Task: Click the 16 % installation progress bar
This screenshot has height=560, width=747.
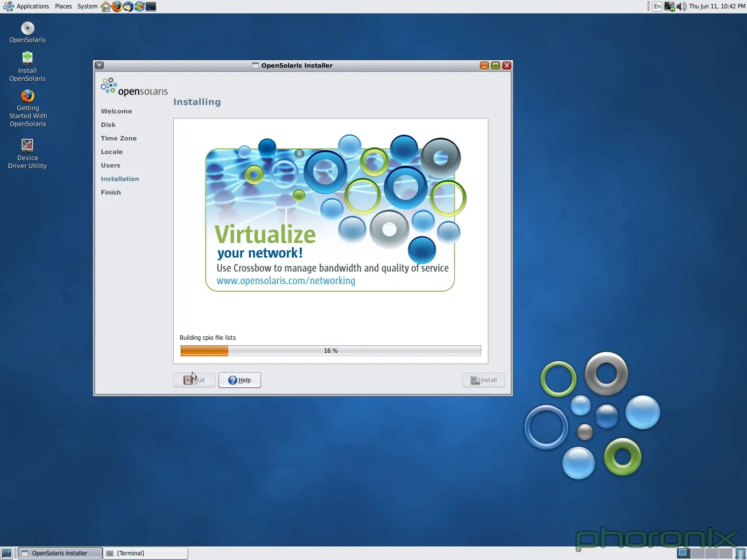Action: click(331, 350)
